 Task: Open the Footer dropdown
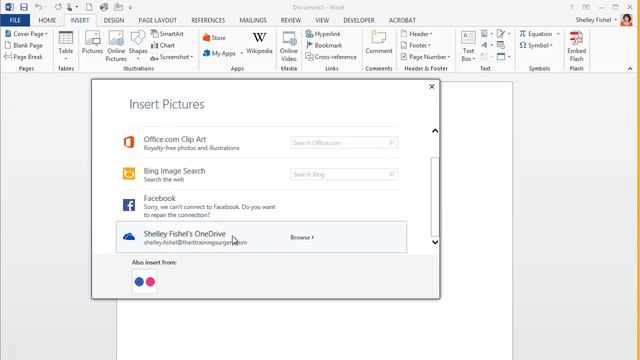tap(416, 45)
